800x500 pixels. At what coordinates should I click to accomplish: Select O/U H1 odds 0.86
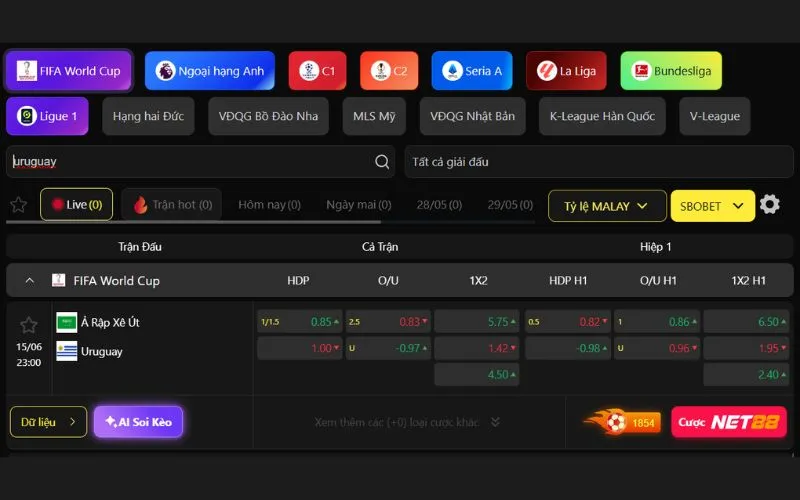657,322
